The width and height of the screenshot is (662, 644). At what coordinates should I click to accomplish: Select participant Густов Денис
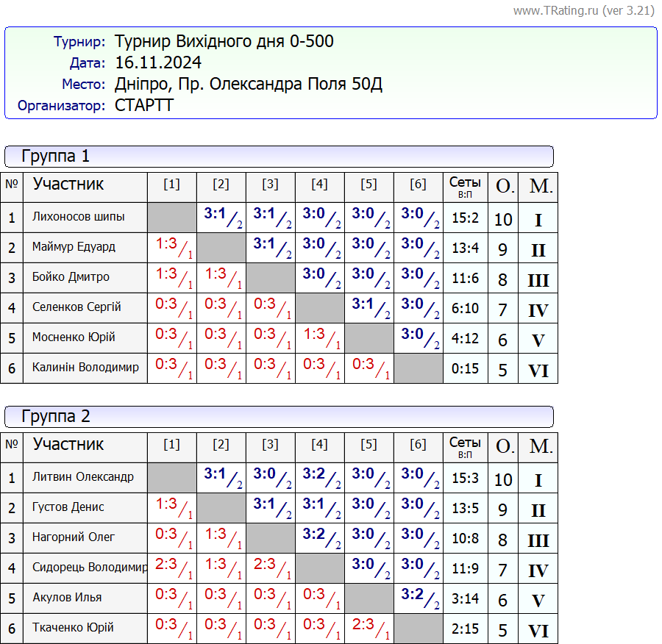pos(68,507)
